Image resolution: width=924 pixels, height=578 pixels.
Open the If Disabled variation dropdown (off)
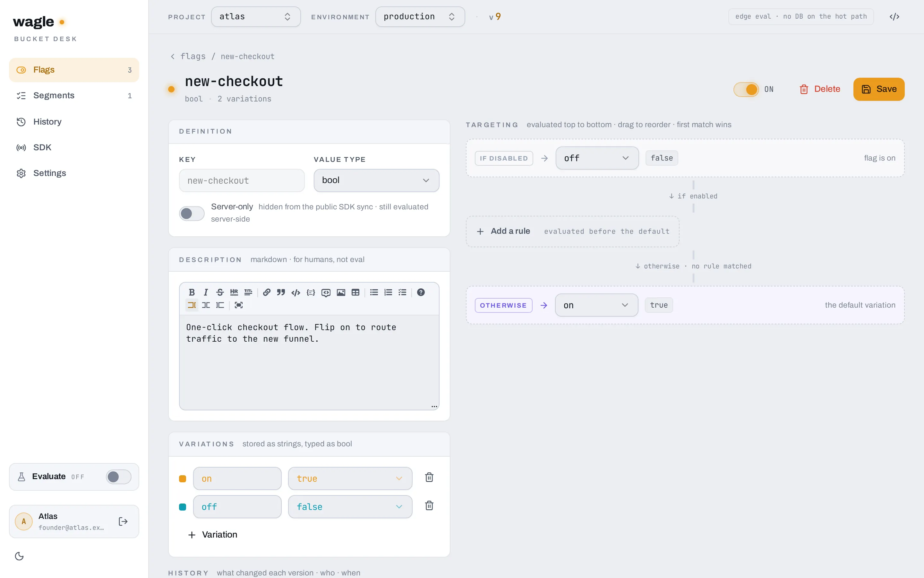click(597, 158)
